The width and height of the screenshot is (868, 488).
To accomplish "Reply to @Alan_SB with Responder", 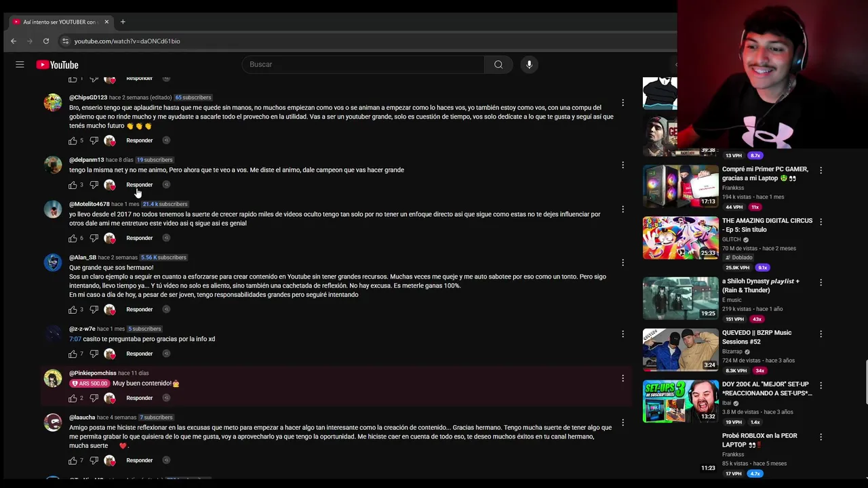I will (x=139, y=310).
